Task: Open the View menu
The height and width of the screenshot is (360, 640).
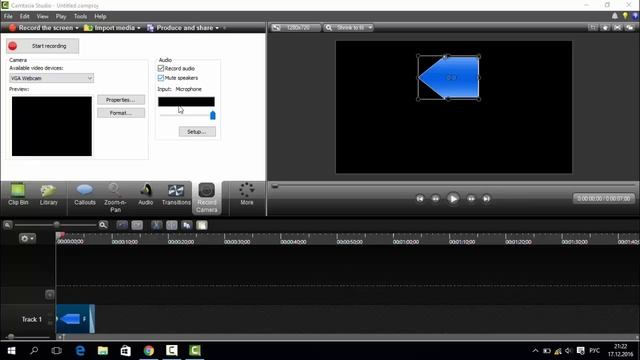Action: (42, 16)
